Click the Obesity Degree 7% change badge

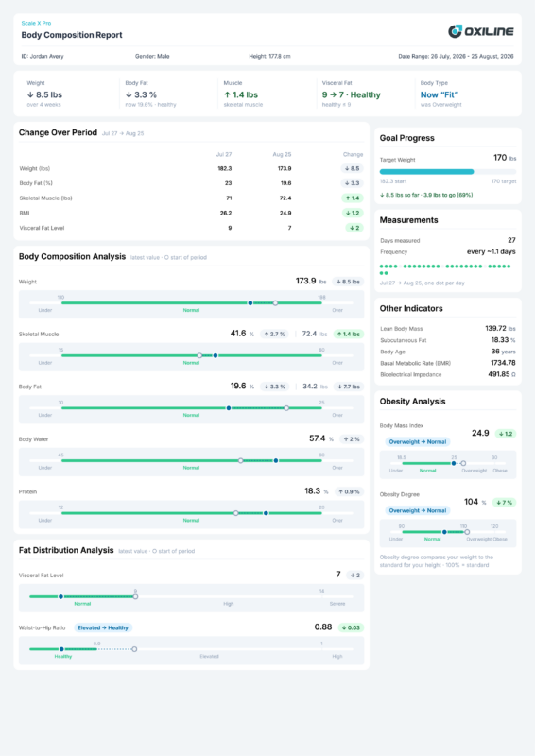pos(504,503)
